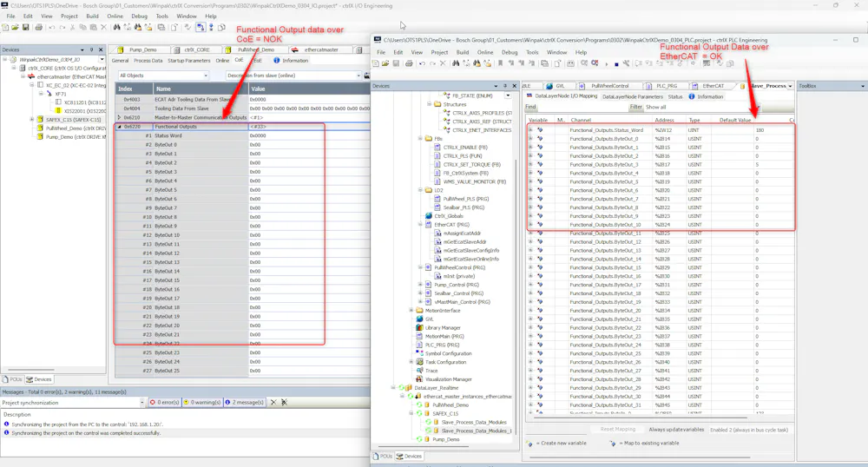Toggle the 2 message(s) filter
The width and height of the screenshot is (868, 467).
pyautogui.click(x=244, y=402)
